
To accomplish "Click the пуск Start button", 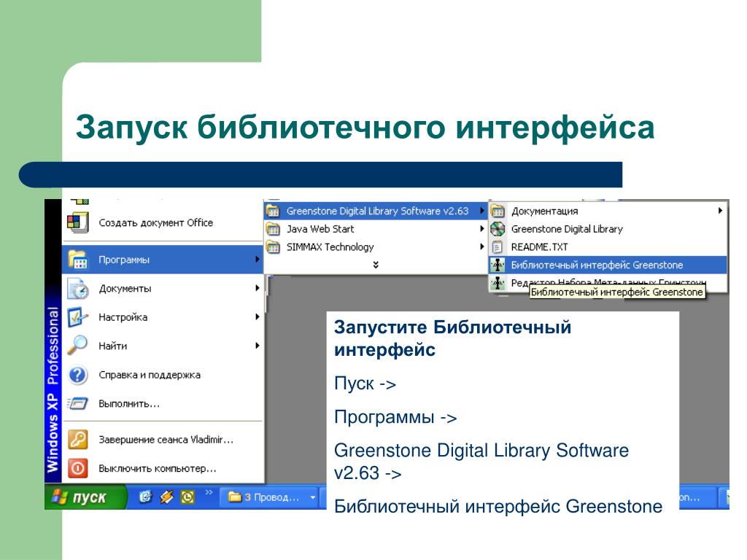I will (x=85, y=497).
